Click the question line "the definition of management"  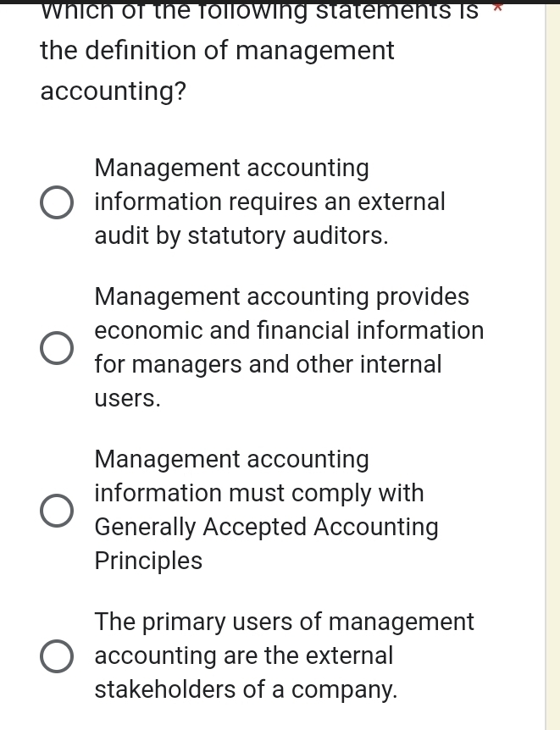click(x=217, y=51)
